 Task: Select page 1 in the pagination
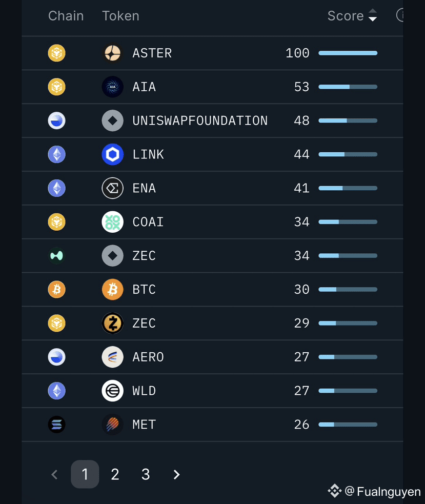click(x=85, y=474)
